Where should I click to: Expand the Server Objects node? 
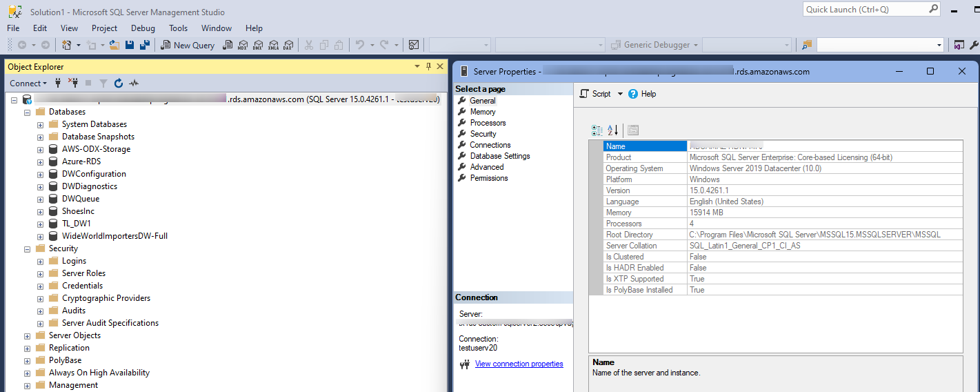pyautogui.click(x=27, y=335)
